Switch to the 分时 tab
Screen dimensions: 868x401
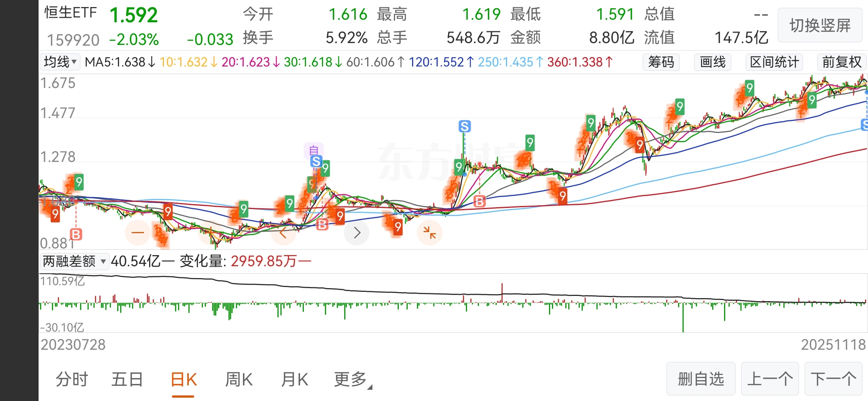pyautogui.click(x=72, y=380)
